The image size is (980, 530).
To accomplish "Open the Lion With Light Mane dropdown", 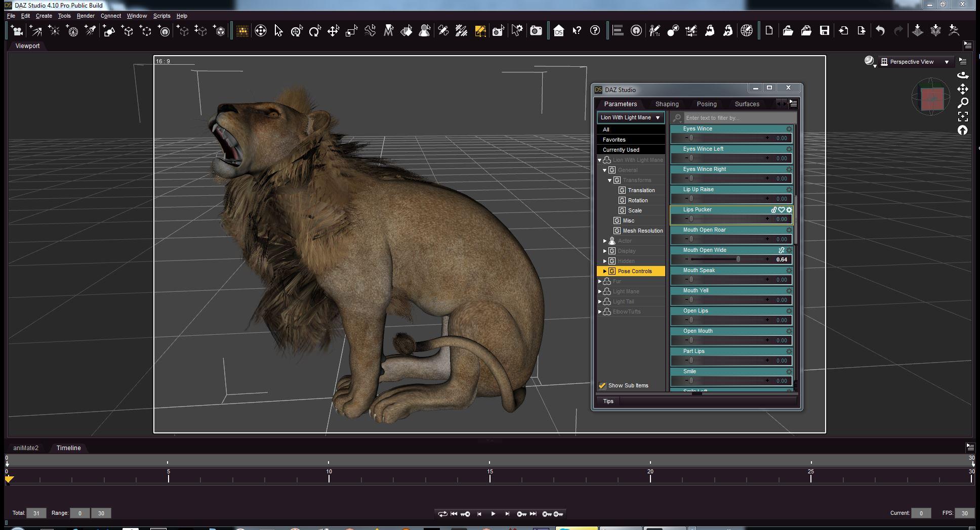I will click(630, 117).
